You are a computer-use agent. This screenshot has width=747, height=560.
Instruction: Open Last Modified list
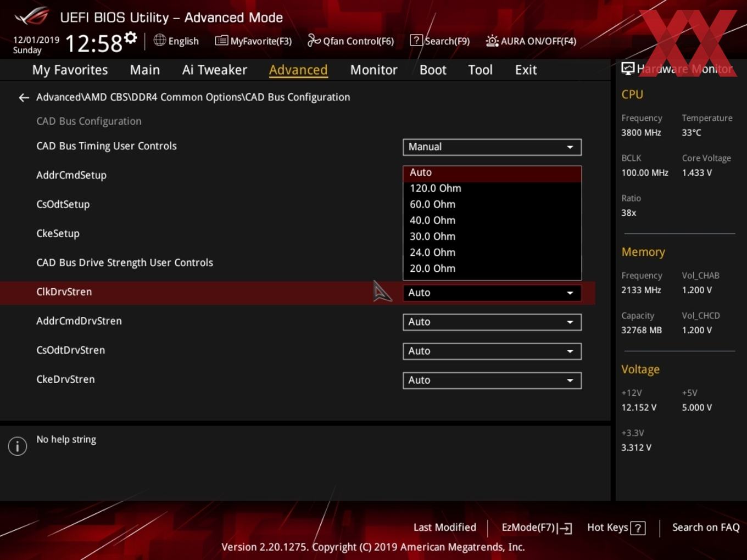click(x=444, y=528)
